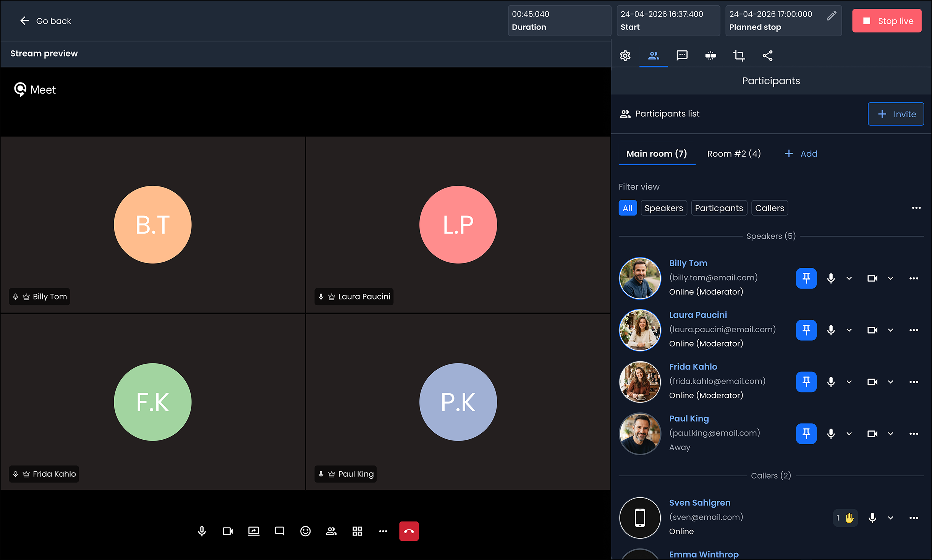This screenshot has height=560, width=932.
Task: Switch to Room #2 (4) tab
Action: (734, 154)
